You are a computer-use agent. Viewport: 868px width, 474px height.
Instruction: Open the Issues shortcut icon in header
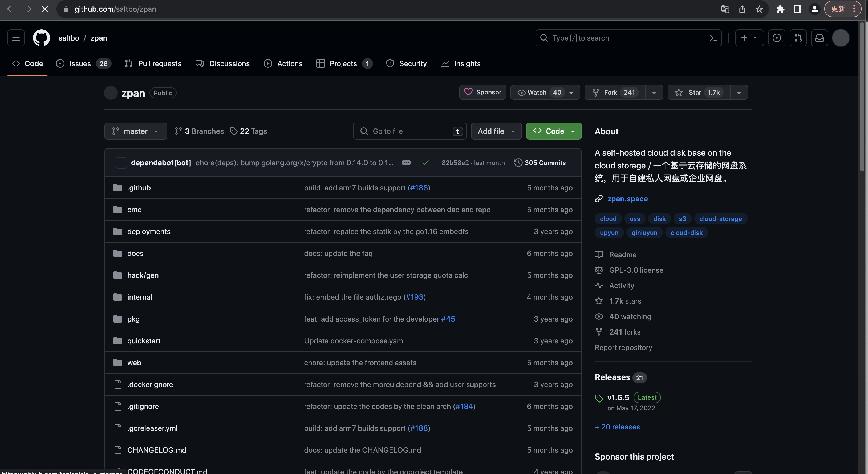click(x=776, y=38)
